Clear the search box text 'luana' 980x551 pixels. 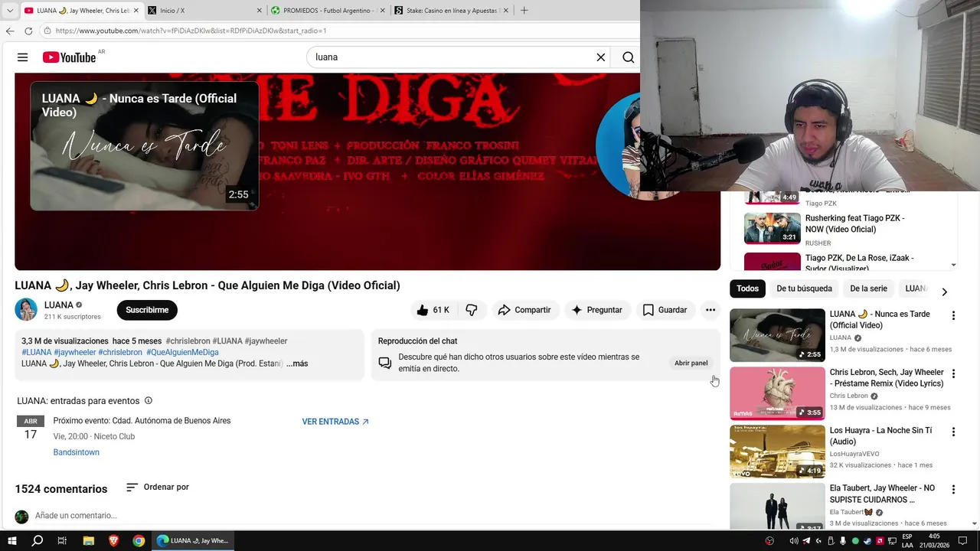point(601,57)
